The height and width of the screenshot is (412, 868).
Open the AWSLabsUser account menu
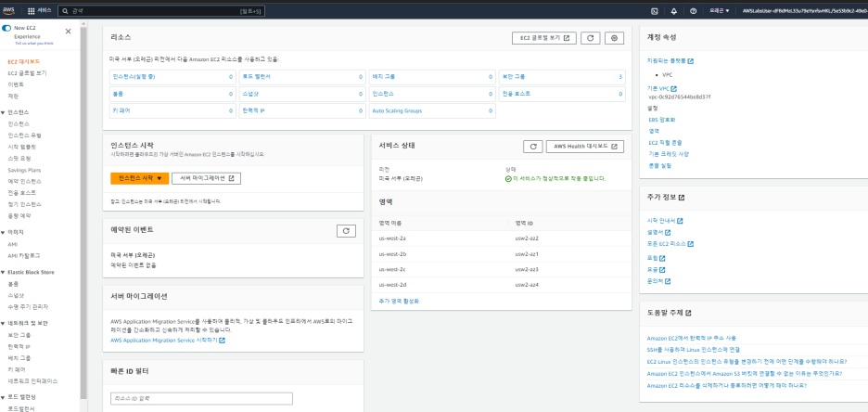(805, 10)
